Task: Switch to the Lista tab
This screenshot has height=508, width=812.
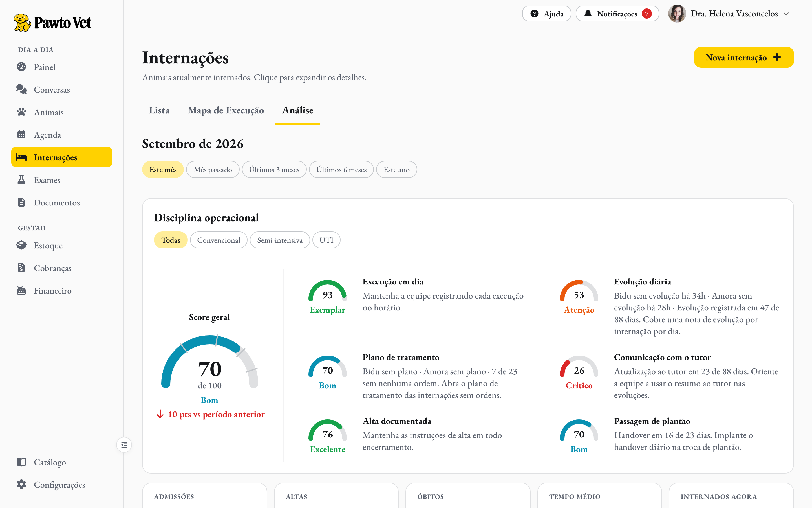Action: pyautogui.click(x=159, y=110)
